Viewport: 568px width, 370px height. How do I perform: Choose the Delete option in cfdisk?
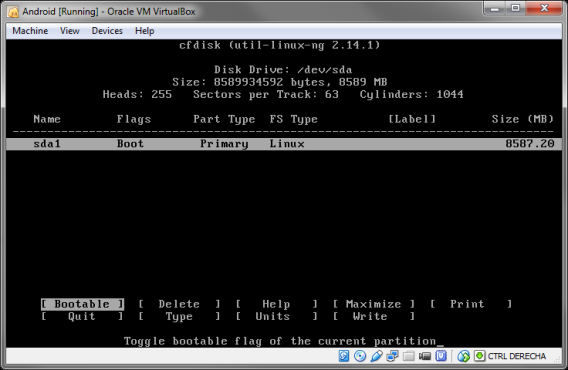click(x=179, y=304)
